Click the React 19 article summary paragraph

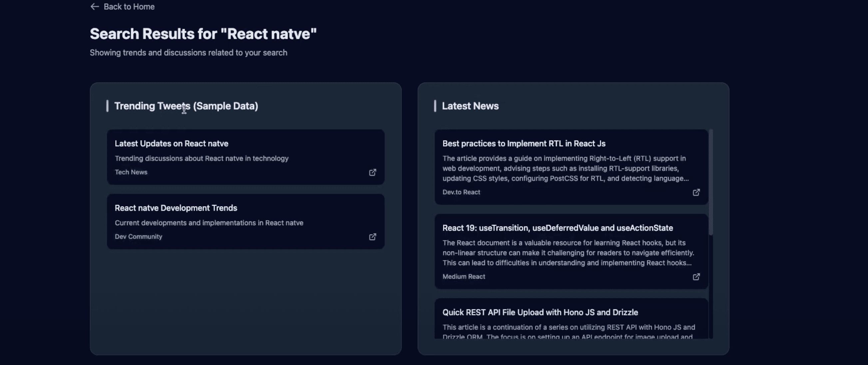[x=568, y=253]
